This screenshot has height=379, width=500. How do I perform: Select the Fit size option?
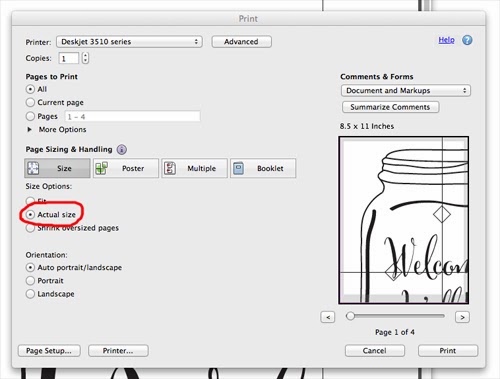pyautogui.click(x=30, y=201)
